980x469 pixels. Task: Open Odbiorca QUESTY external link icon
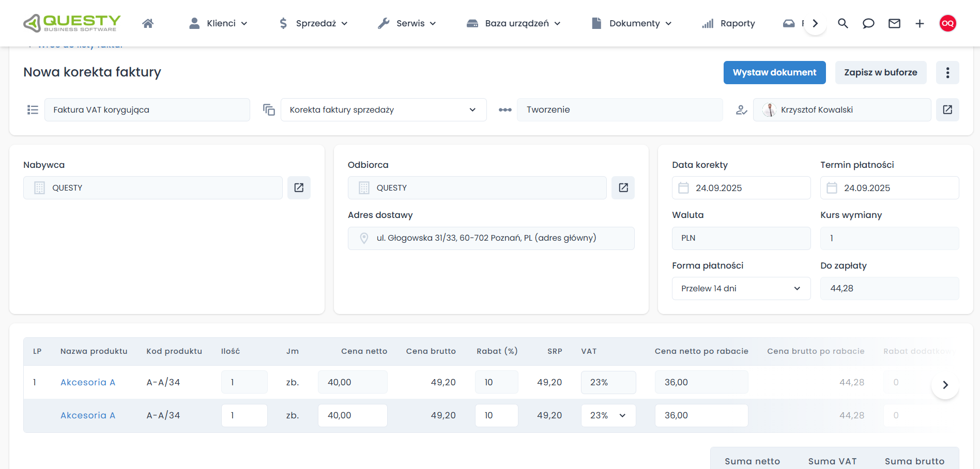(x=623, y=187)
